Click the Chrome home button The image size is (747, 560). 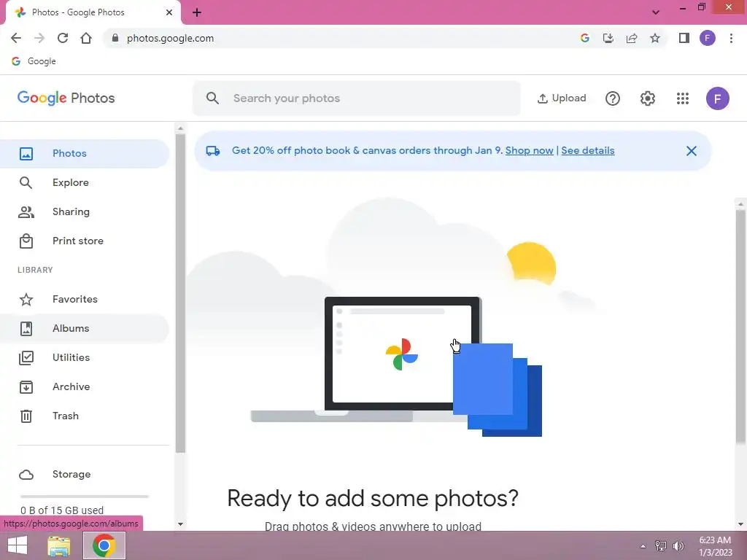coord(86,38)
